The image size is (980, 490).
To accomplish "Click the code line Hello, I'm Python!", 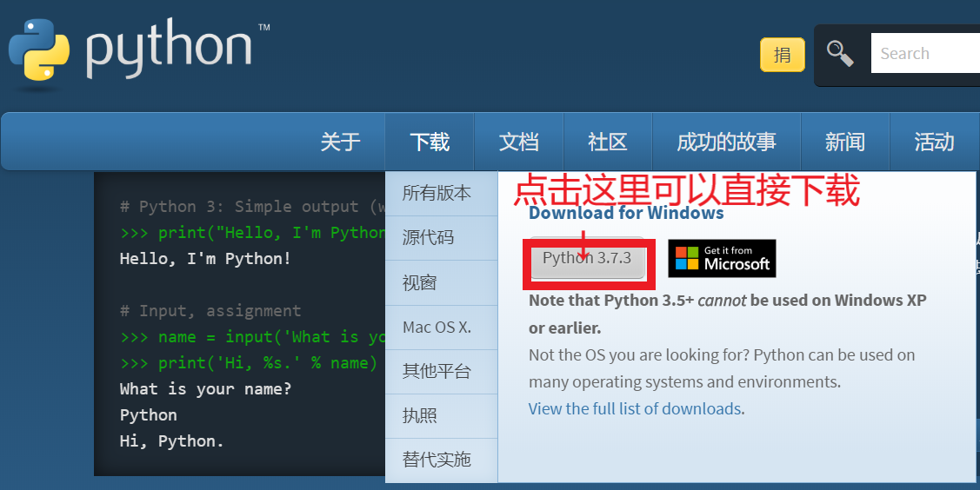I will [205, 259].
